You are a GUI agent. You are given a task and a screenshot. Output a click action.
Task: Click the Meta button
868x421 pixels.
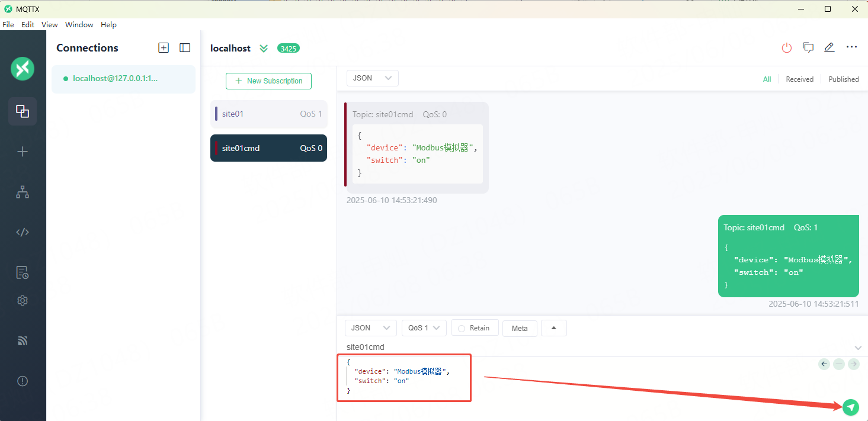coord(520,329)
